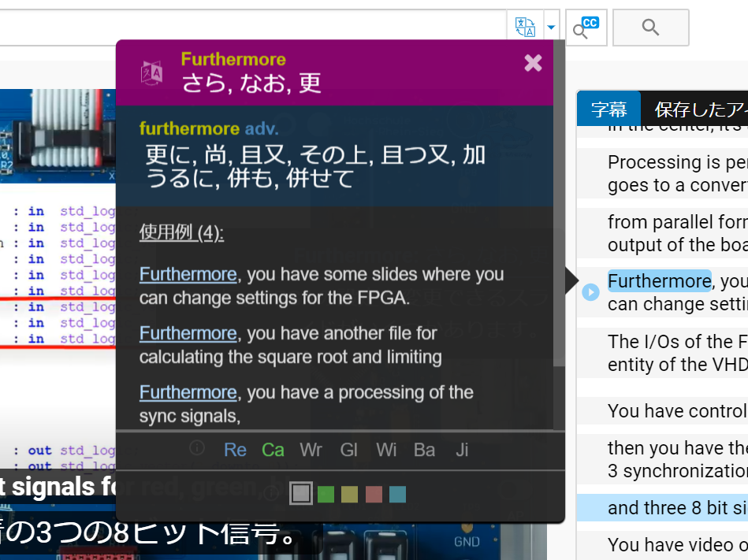This screenshot has width=748, height=560.
Task: Switch to the 字幕 tab
Action: point(608,109)
